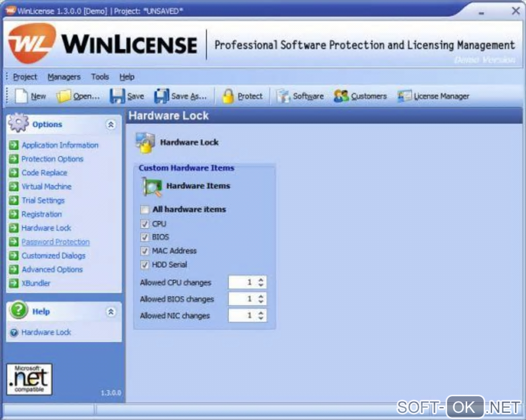
Task: Uncheck the BIOS checkbox
Action: (x=145, y=237)
